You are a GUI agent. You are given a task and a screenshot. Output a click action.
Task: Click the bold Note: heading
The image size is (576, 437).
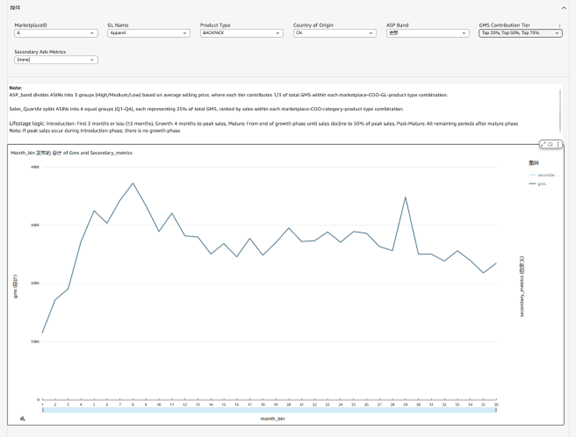coord(15,88)
